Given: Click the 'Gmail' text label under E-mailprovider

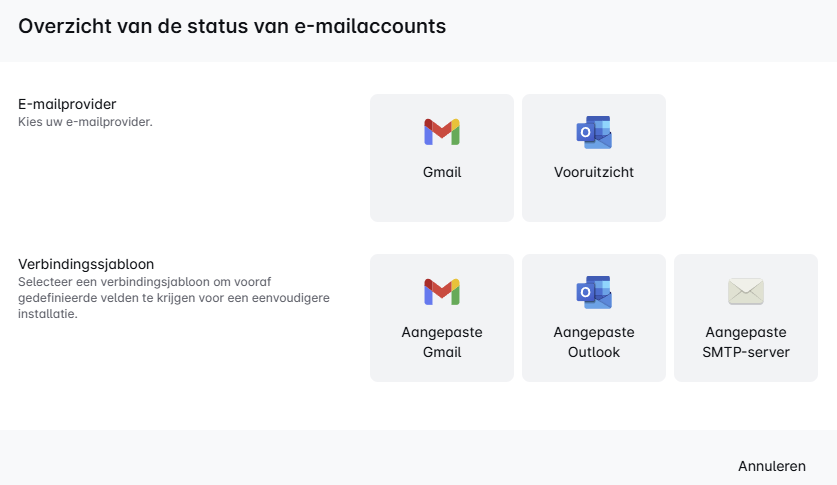Looking at the screenshot, I should (441, 172).
